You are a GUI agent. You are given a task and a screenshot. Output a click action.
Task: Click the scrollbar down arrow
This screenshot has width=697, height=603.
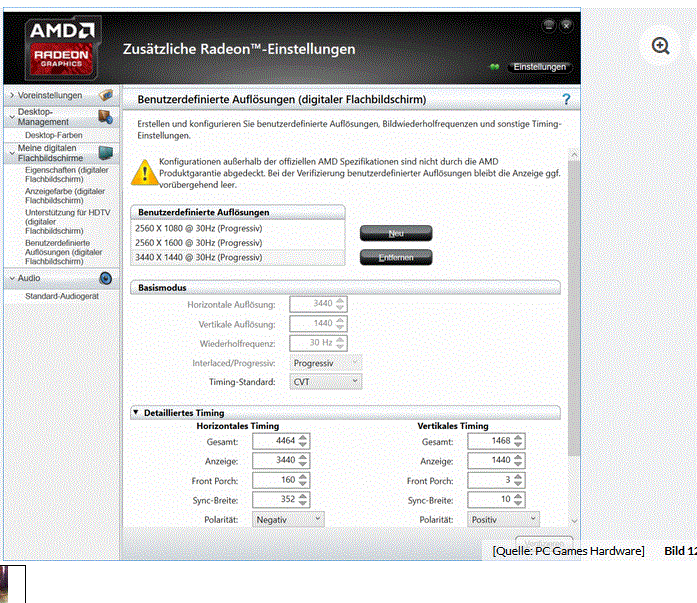tap(574, 521)
